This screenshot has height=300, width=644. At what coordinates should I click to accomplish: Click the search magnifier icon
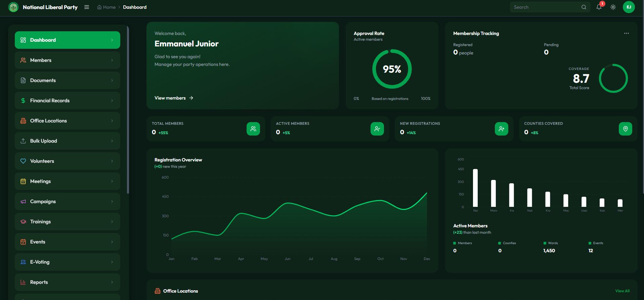click(x=584, y=7)
